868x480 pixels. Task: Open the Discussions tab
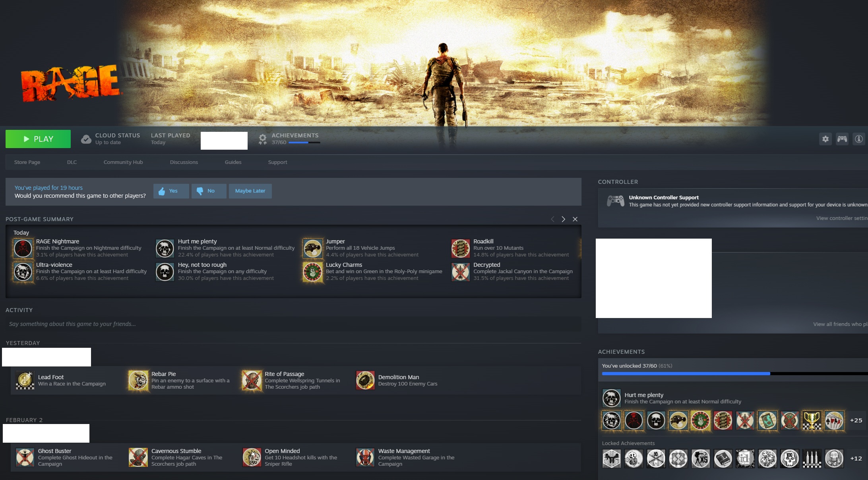[x=184, y=162]
